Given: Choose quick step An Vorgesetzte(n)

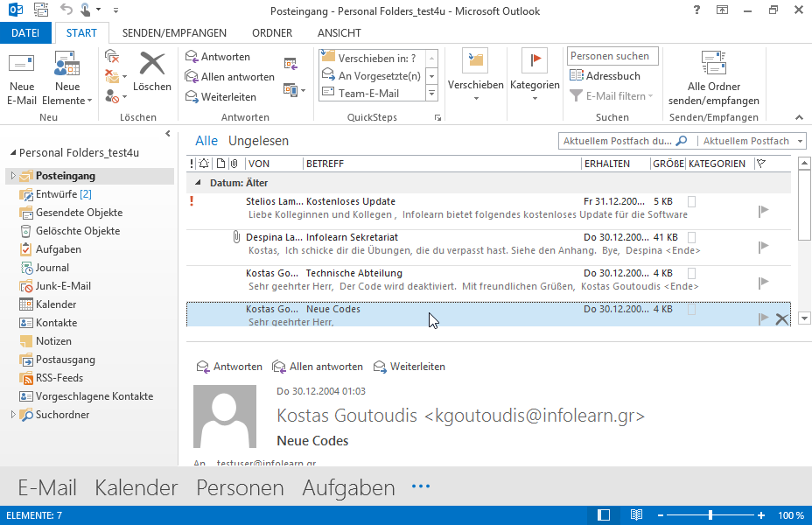Looking at the screenshot, I should [x=372, y=75].
